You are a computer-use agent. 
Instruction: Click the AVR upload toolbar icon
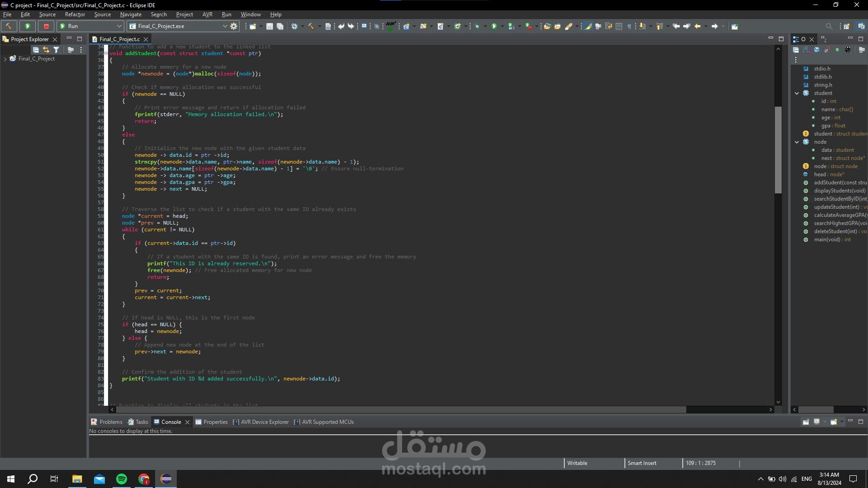point(391,26)
